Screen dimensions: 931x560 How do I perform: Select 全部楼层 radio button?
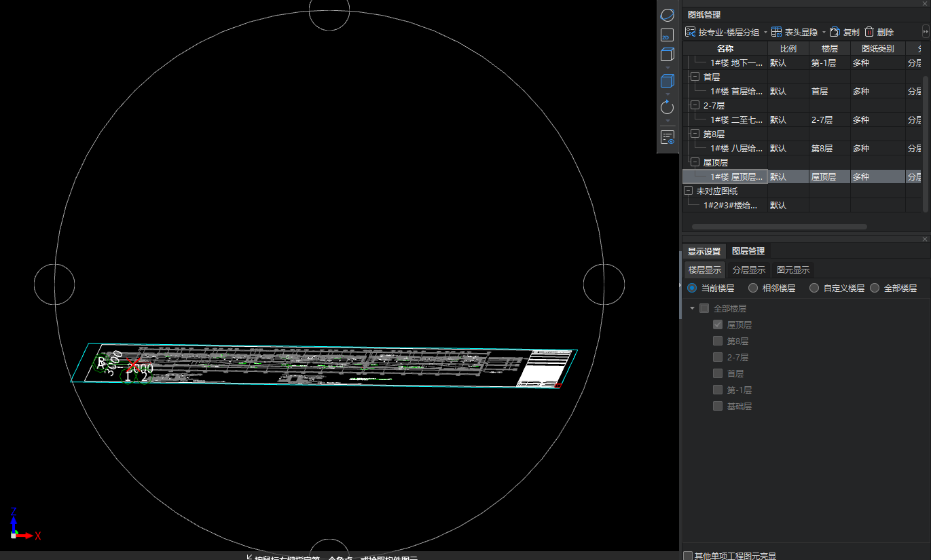[875, 288]
